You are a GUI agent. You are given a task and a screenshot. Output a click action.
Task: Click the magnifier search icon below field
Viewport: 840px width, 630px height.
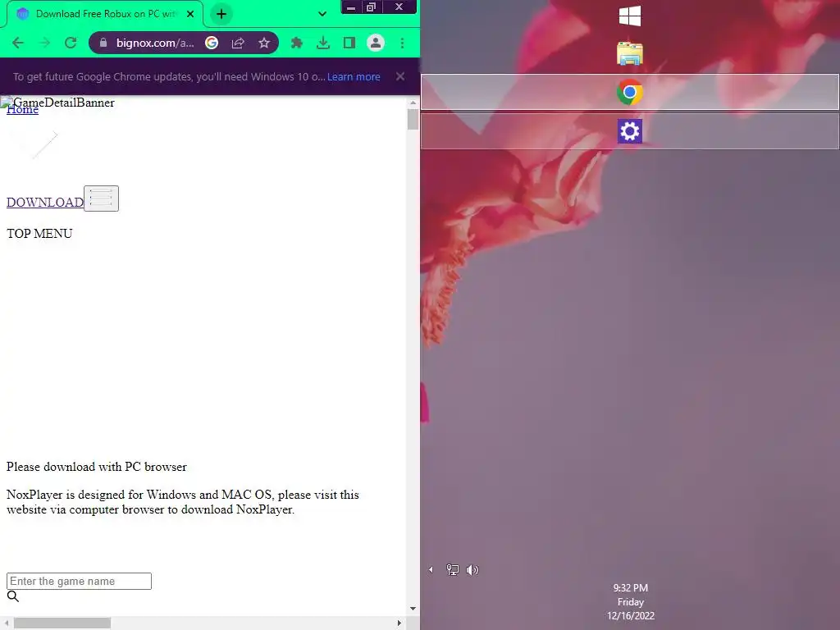tap(13, 596)
